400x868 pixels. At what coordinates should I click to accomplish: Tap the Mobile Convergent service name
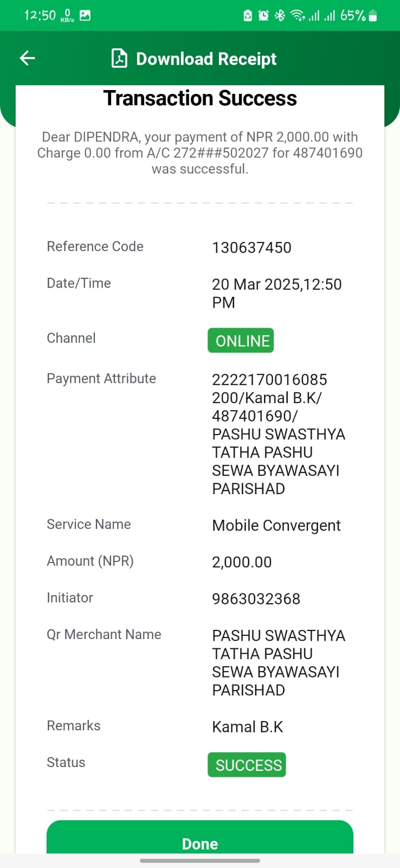pyautogui.click(x=276, y=525)
